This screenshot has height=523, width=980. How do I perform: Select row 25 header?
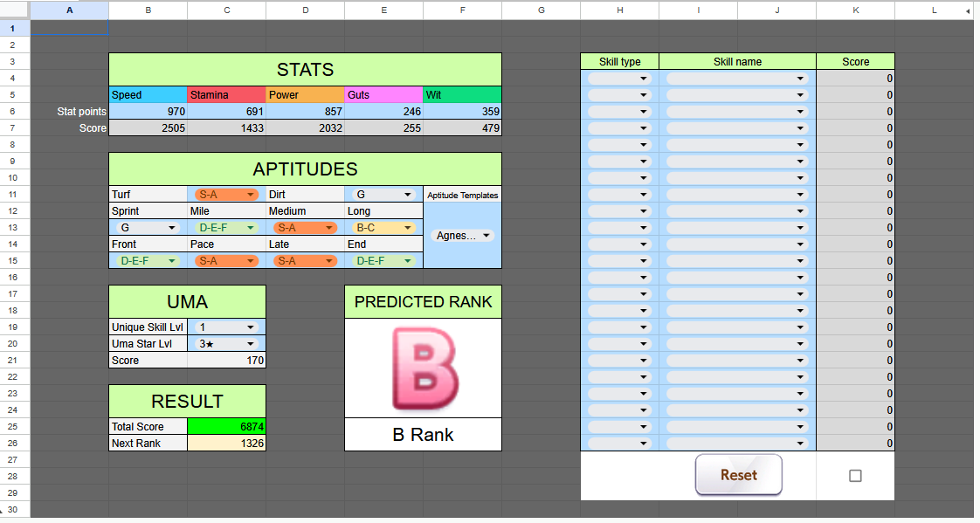pyautogui.click(x=12, y=426)
